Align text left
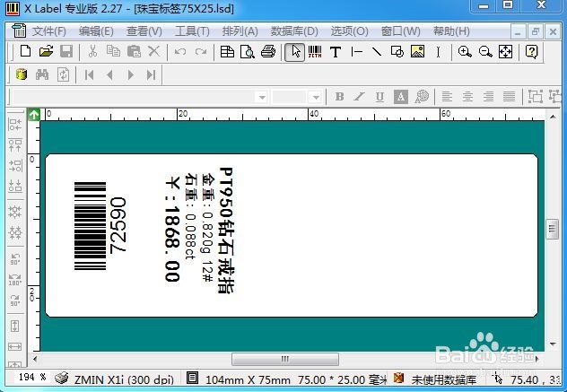The height and width of the screenshot is (392, 567). [x=447, y=97]
